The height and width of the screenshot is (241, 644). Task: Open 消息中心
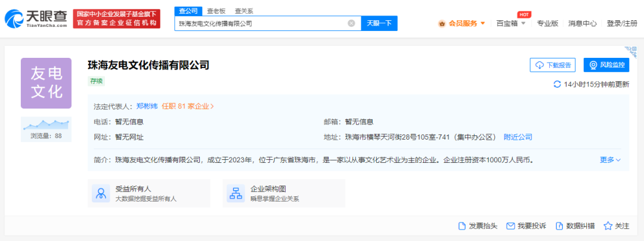point(583,23)
